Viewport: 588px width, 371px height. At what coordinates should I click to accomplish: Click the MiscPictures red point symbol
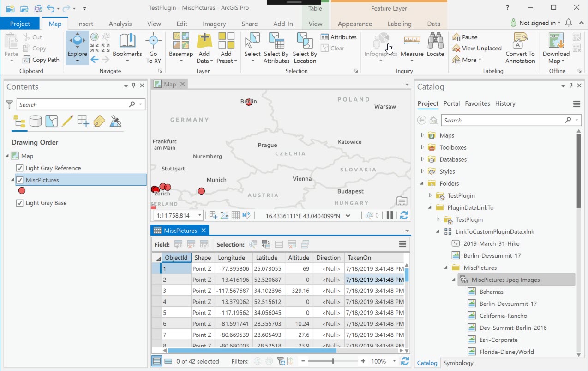point(22,190)
